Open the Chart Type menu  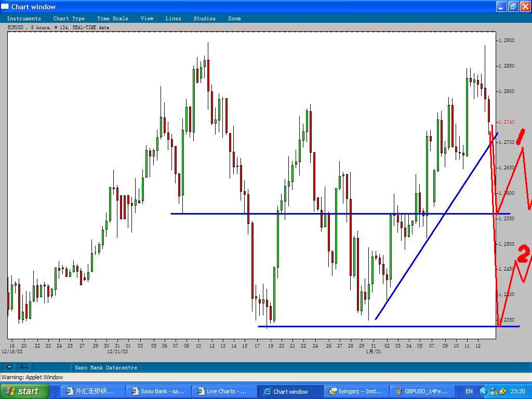click(69, 19)
